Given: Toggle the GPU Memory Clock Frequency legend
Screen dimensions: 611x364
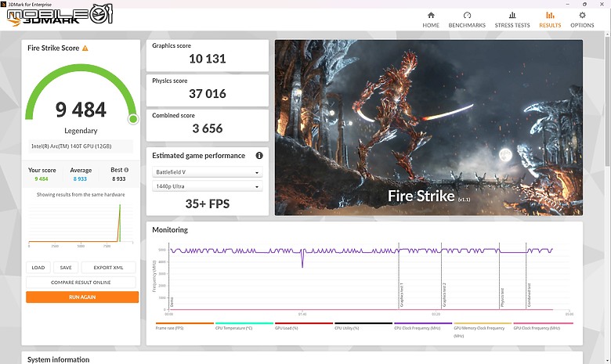Looking at the screenshot, I should click(x=483, y=330).
